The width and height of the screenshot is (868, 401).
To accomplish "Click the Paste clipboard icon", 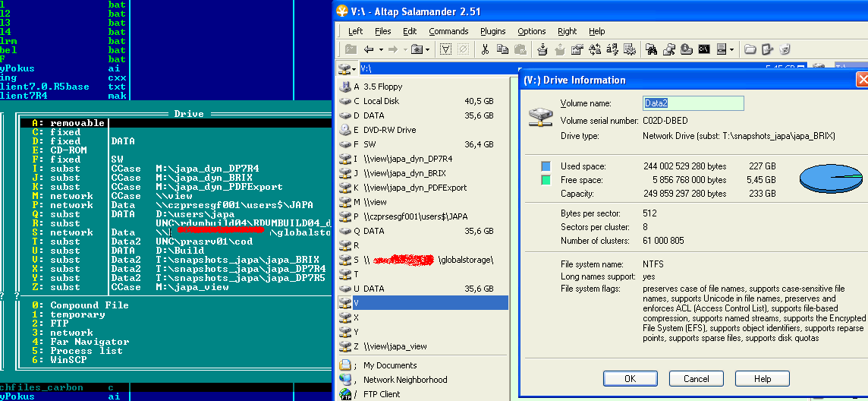I will pyautogui.click(x=519, y=49).
